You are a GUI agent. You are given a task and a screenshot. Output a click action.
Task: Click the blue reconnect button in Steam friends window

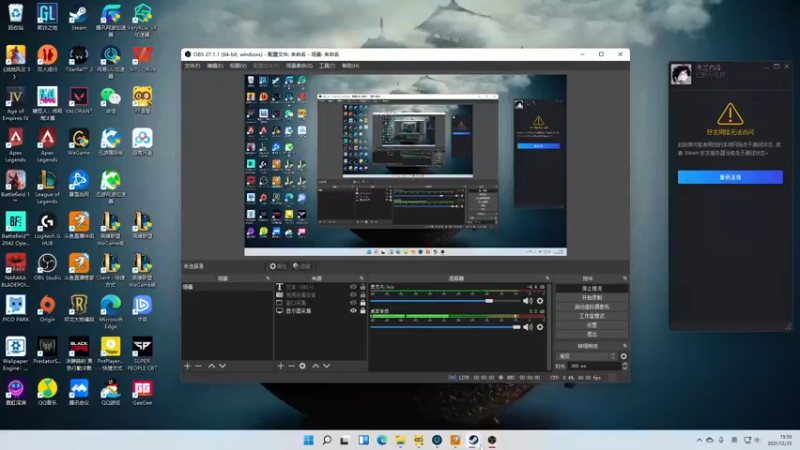click(x=730, y=177)
